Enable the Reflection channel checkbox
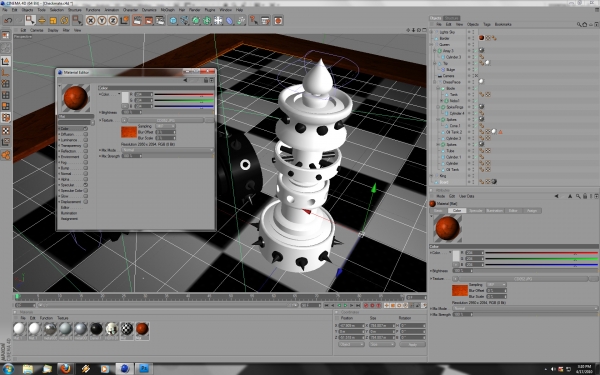 pos(85,151)
